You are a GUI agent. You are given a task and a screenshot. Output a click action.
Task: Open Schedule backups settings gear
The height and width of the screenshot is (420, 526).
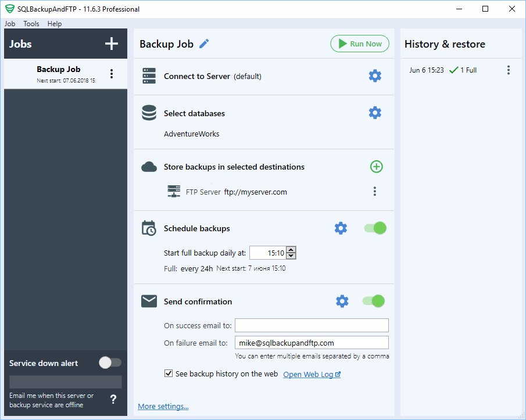[341, 228]
